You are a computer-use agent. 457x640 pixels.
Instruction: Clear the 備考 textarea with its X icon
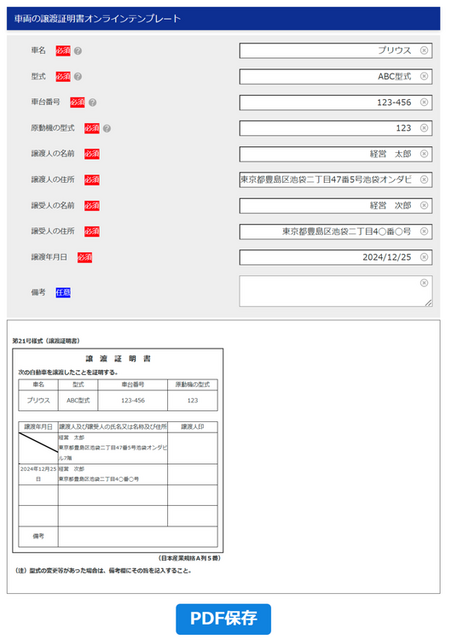click(424, 283)
